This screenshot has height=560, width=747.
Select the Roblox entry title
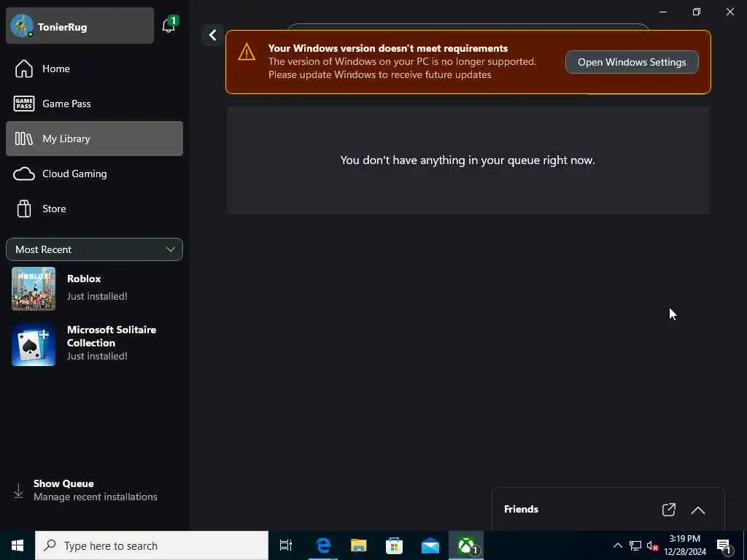point(84,279)
